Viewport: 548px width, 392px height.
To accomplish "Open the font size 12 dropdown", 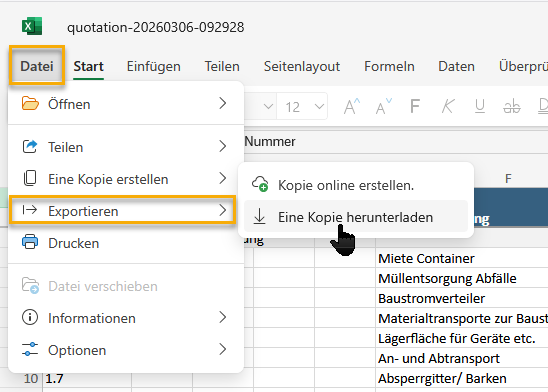I will (x=319, y=106).
